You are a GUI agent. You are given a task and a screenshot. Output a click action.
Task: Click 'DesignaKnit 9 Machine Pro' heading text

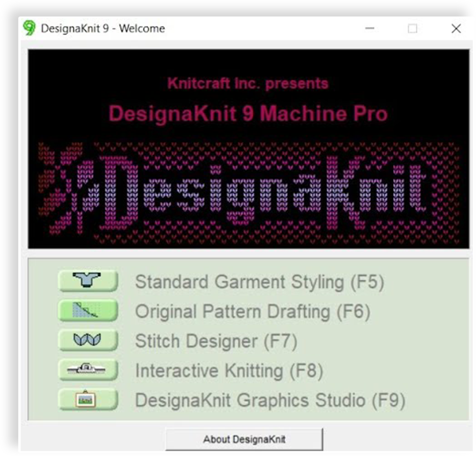coord(248,114)
